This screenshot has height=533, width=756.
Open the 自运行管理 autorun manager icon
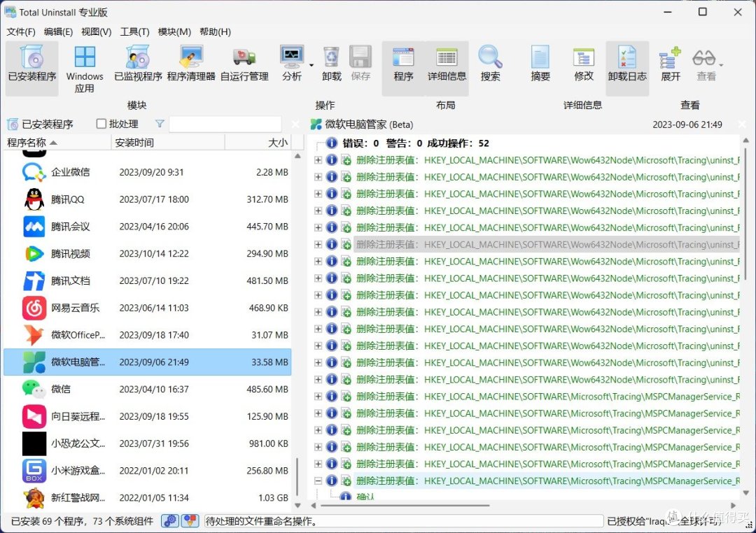pyautogui.click(x=244, y=63)
